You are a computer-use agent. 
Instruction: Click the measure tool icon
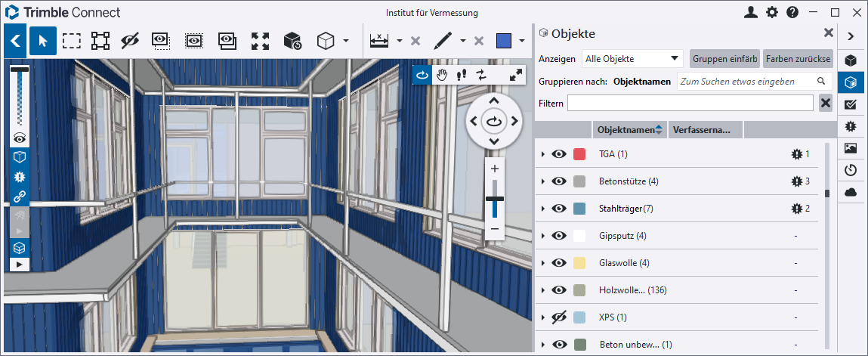pyautogui.click(x=379, y=41)
